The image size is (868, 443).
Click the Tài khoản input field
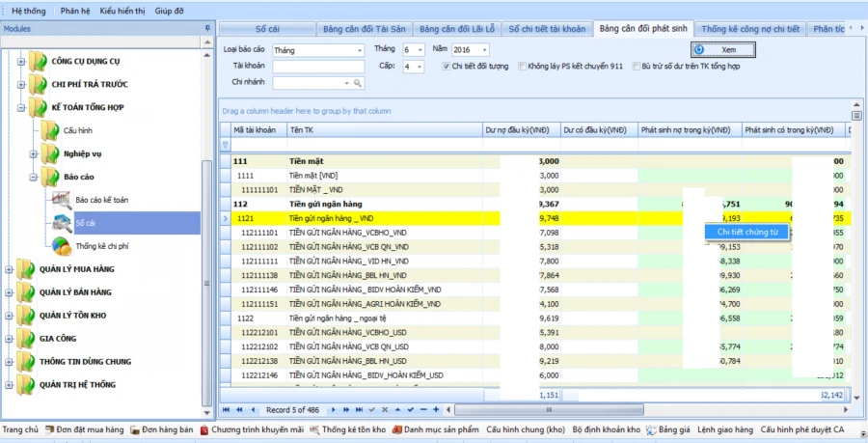click(x=318, y=67)
